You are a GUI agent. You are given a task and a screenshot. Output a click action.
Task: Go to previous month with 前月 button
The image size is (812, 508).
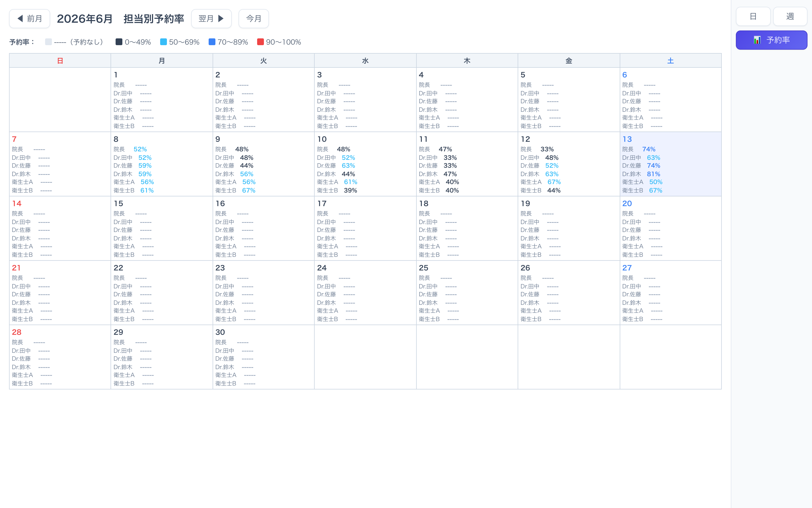[x=30, y=18]
